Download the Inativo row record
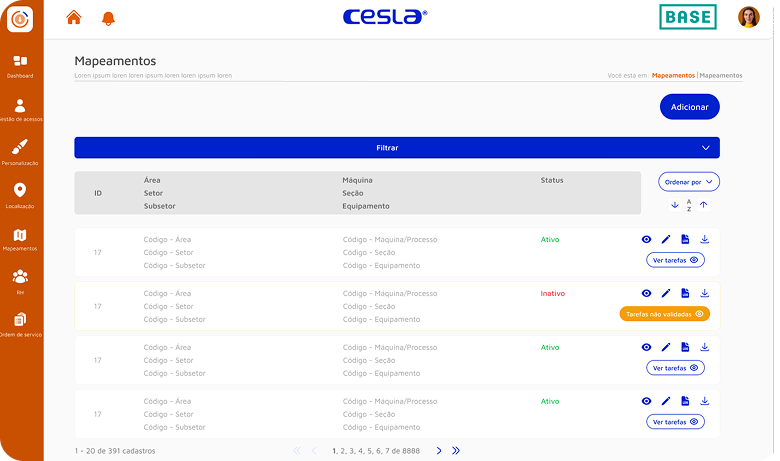This screenshot has width=780, height=461. 704,293
